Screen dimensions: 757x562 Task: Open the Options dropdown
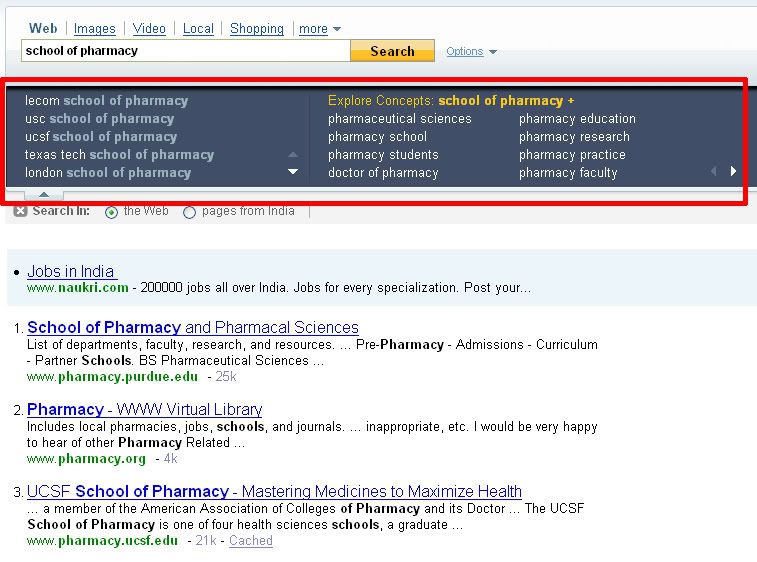(471, 51)
